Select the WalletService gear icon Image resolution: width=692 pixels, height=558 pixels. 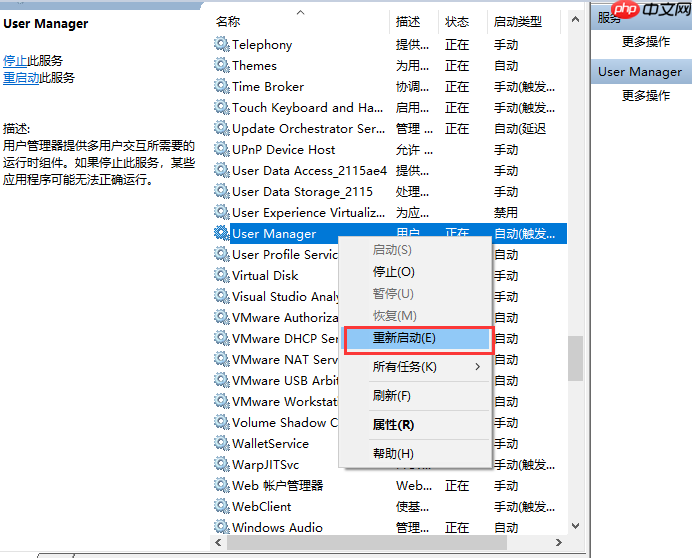click(x=221, y=443)
